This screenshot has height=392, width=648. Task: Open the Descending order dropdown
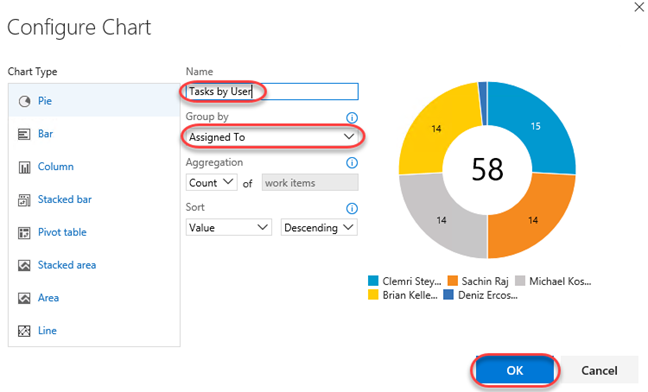(x=319, y=227)
